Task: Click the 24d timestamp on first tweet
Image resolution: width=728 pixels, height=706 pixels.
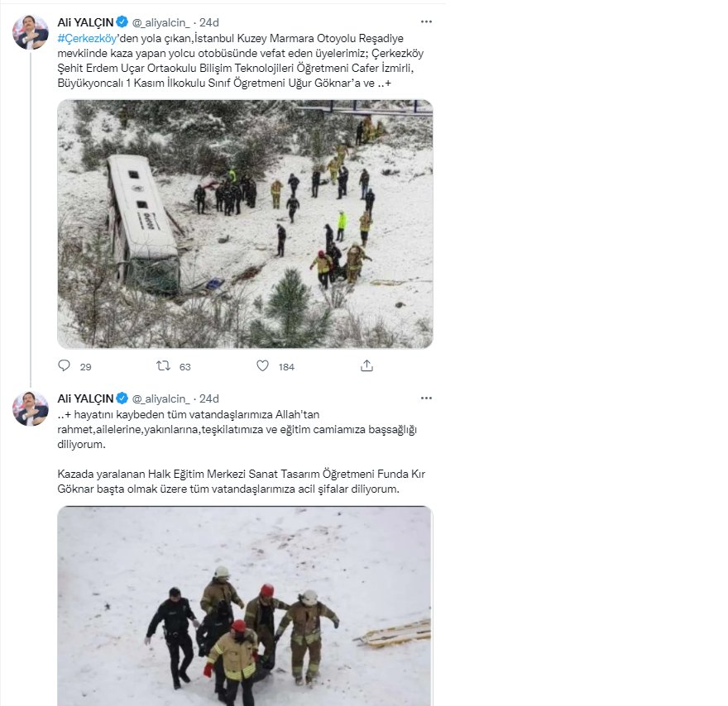Action: (209, 22)
